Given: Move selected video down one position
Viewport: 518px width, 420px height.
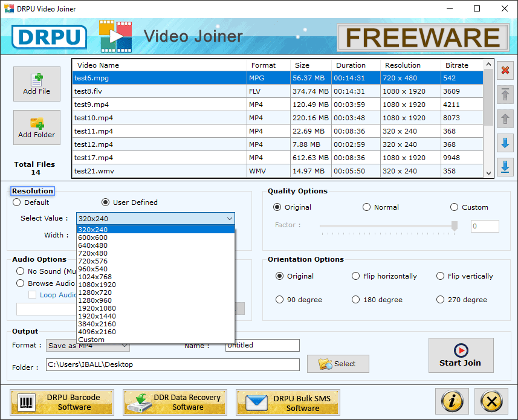Looking at the screenshot, I should [505, 143].
